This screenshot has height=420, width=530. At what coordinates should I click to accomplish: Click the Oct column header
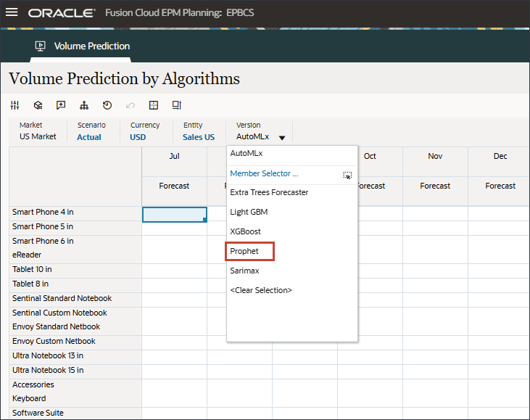(x=370, y=156)
